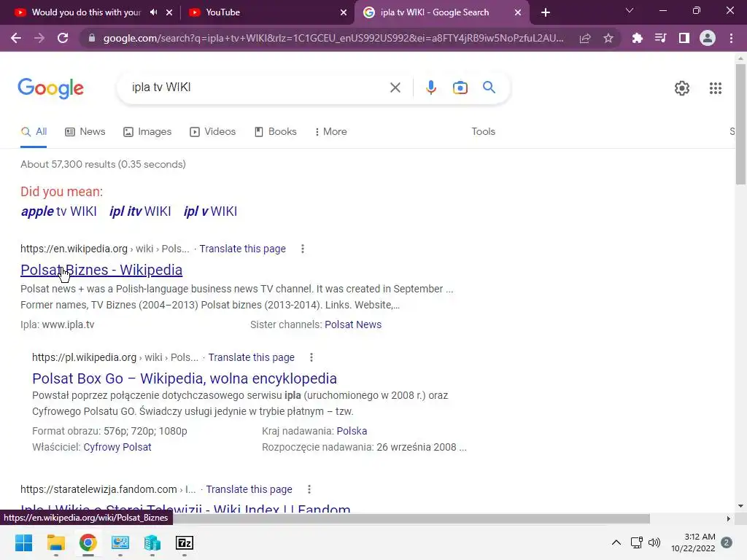Bookmark this page with star icon
747x560 pixels.
pyautogui.click(x=608, y=38)
